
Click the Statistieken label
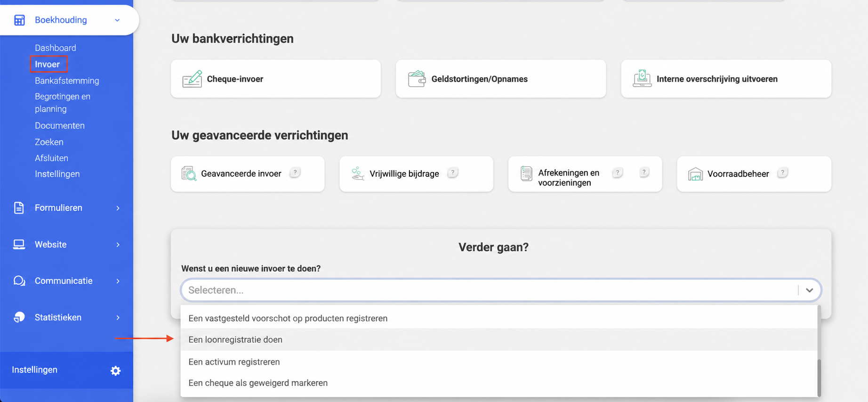click(58, 317)
